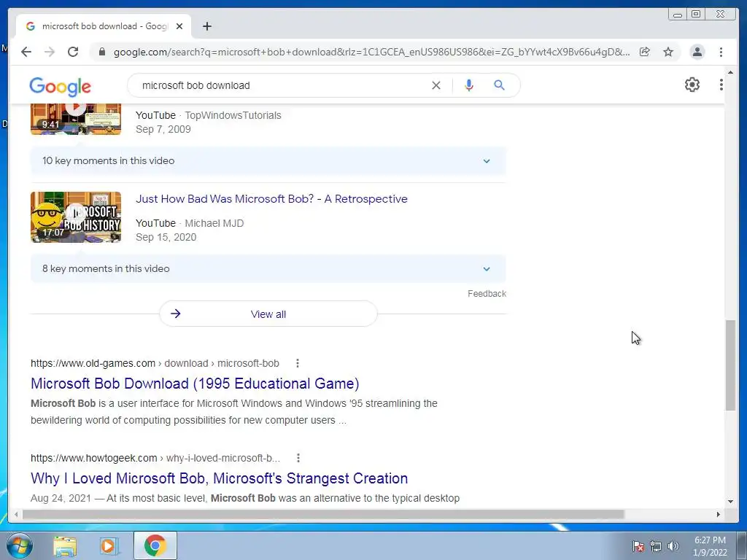Open Microsoft Bob Download (1995 Educational Game)
747x560 pixels.
pyautogui.click(x=195, y=384)
